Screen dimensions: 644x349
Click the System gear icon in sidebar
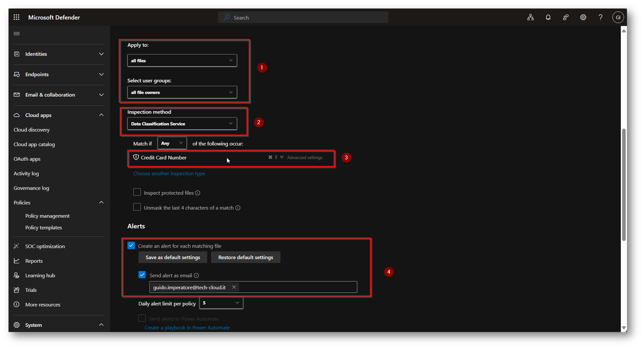pyautogui.click(x=17, y=325)
